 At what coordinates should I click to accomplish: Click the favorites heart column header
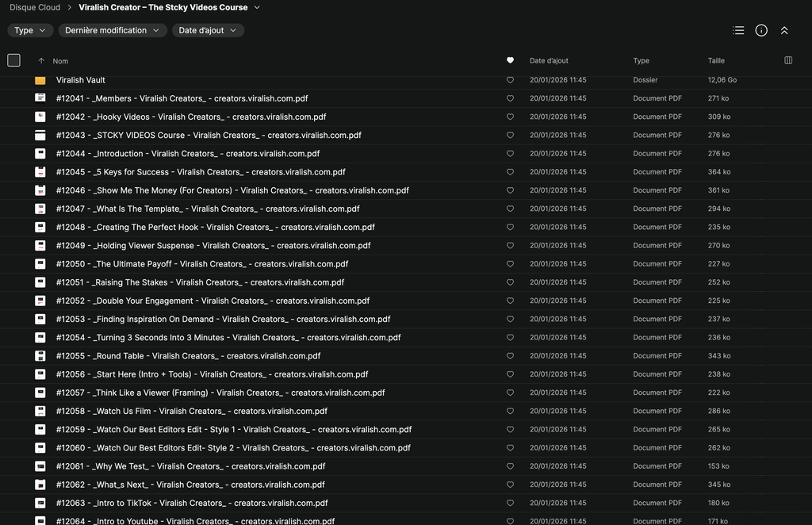(x=510, y=60)
